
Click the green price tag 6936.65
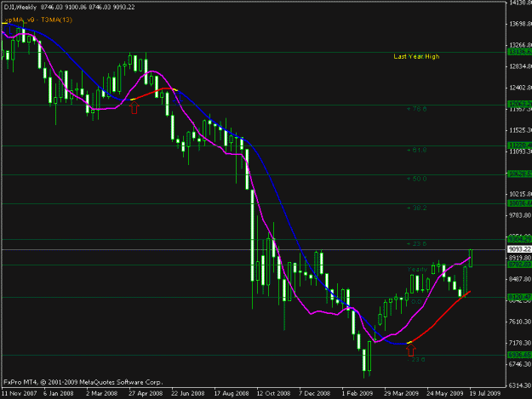point(519,355)
